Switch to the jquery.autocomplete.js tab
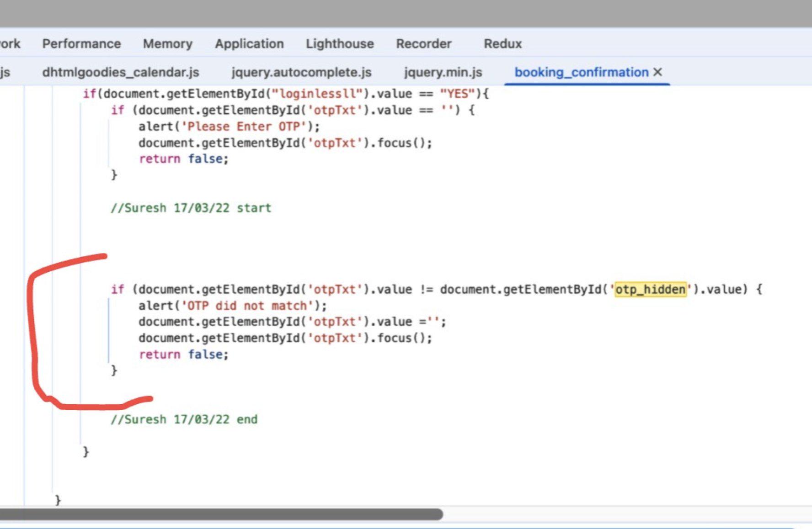This screenshot has height=529, width=812. 302,72
